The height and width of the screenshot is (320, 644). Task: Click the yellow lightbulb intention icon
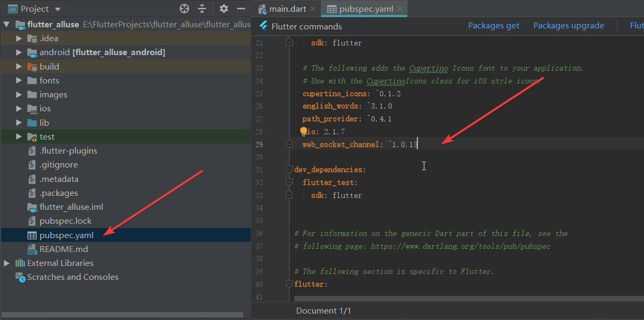click(x=304, y=131)
